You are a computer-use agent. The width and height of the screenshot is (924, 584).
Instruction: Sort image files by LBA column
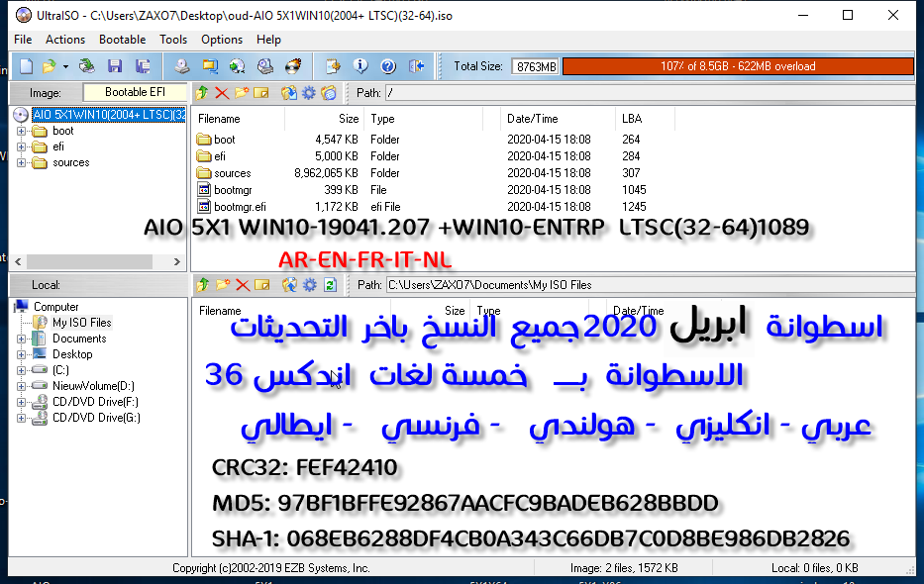[645, 119]
